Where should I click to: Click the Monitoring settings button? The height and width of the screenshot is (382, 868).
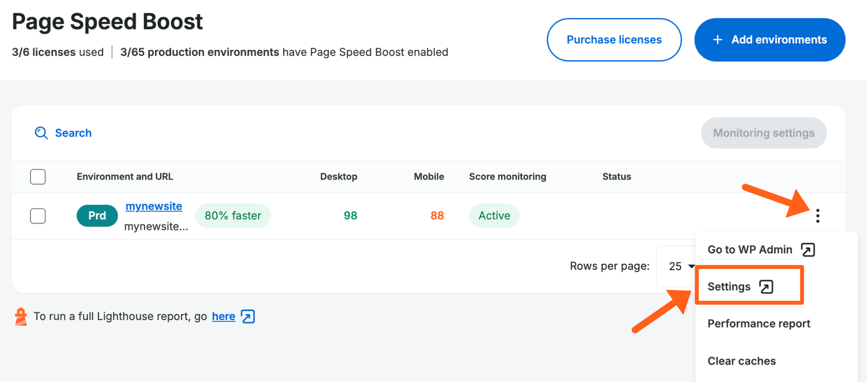point(764,133)
